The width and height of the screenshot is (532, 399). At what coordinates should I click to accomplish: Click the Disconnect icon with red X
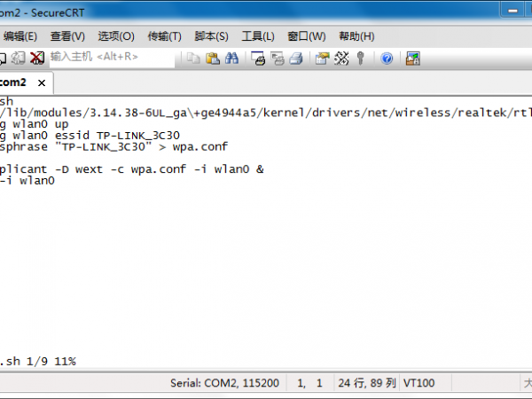36,58
